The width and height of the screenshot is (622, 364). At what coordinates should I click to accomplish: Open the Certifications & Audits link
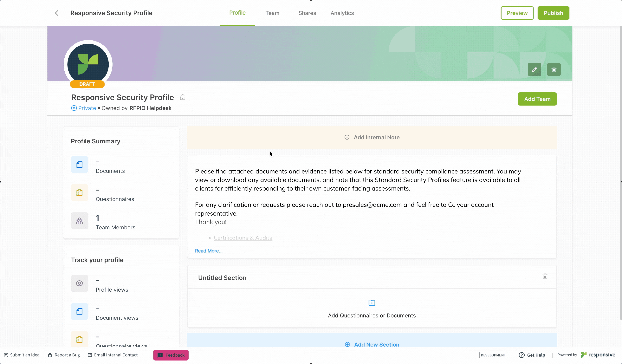[x=243, y=238]
